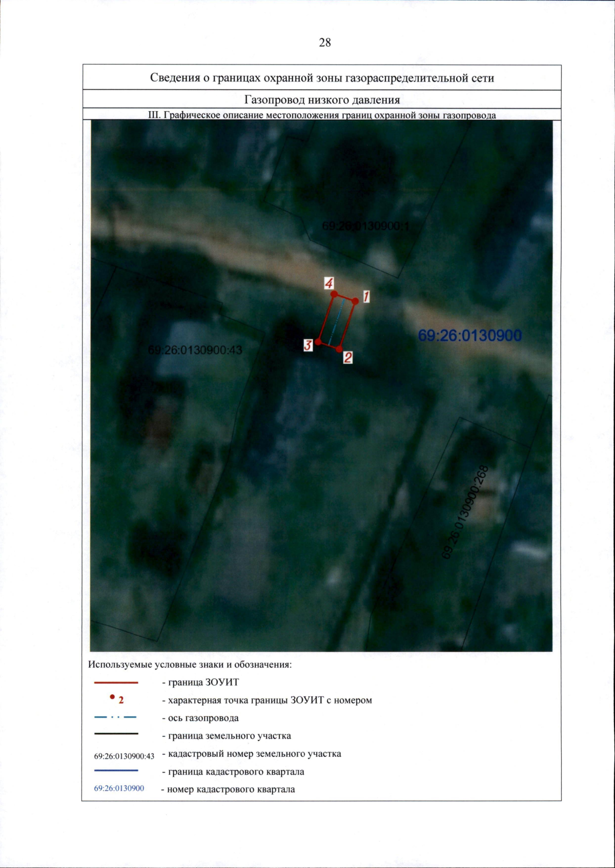615x868 pixels.
Task: Click the black line legend symbol for граница земельного участка
Action: pyautogui.click(x=116, y=734)
